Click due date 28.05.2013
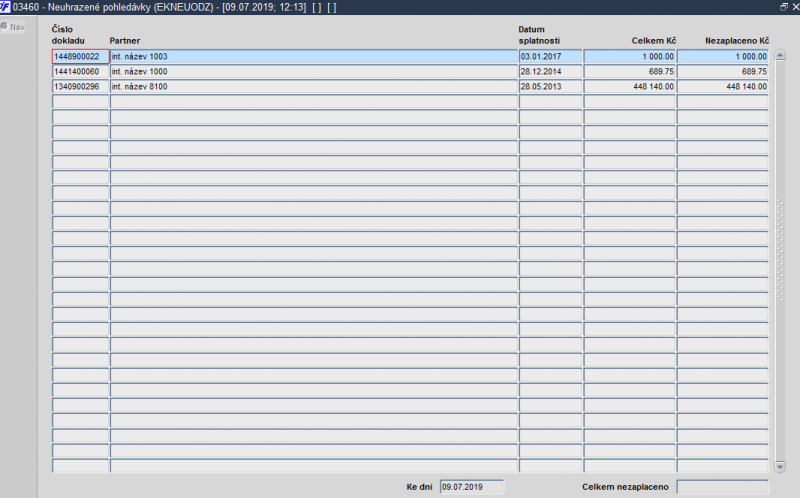Screen dimensions: 800x498 pyautogui.click(x=551, y=87)
